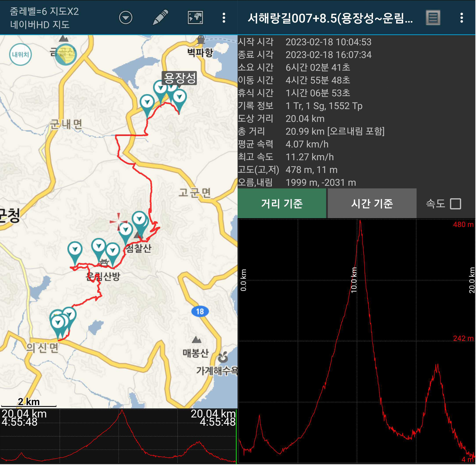The width and height of the screenshot is (476, 465).
Task: Tap the 매봉산 mountain triangle icon
Action: coord(197,340)
